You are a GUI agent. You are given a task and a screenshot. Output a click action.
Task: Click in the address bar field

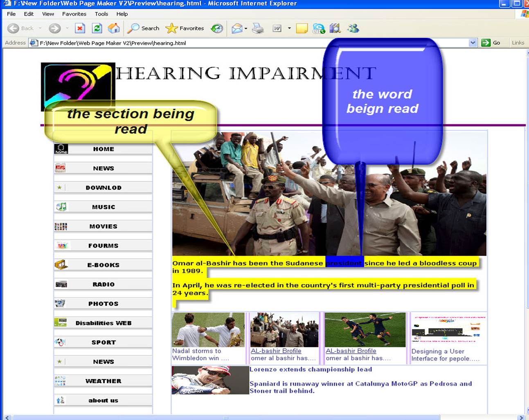click(x=245, y=43)
